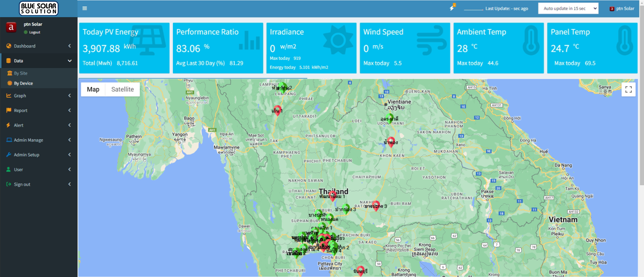Select the green pin near Lampang
The height and width of the screenshot is (277, 644).
click(x=283, y=88)
